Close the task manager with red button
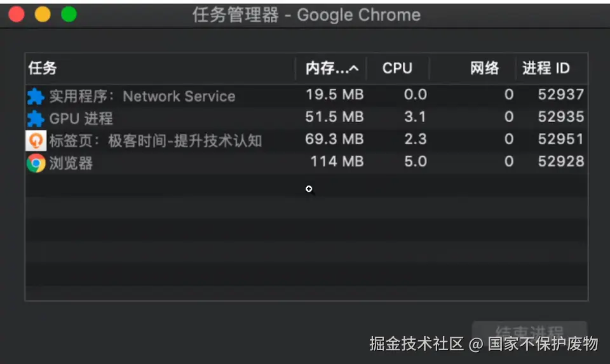Screen dimensions: 610x364 pos(17,15)
